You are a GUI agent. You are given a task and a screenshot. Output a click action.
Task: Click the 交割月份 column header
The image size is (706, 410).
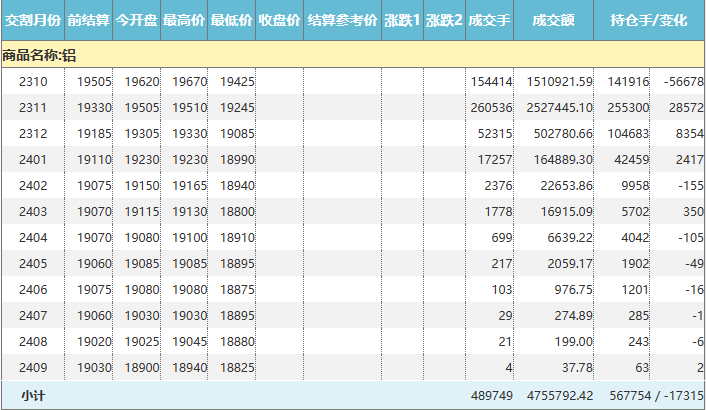[x=32, y=20]
